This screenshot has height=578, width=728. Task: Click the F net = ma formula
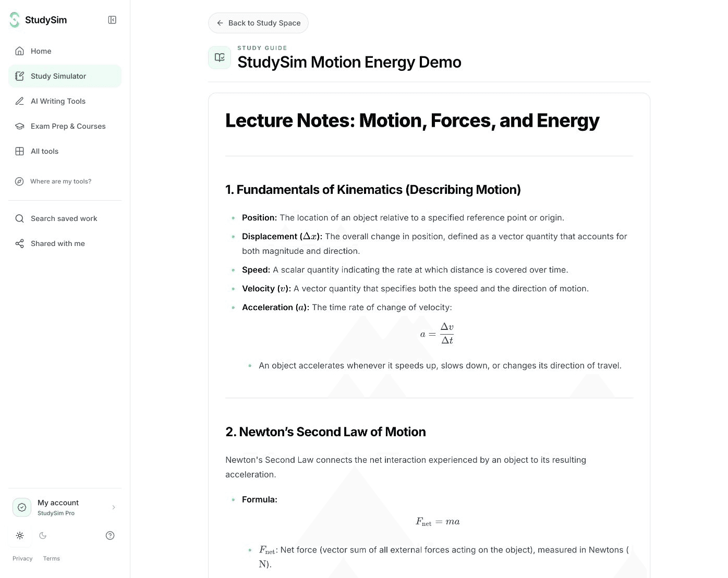click(x=438, y=522)
